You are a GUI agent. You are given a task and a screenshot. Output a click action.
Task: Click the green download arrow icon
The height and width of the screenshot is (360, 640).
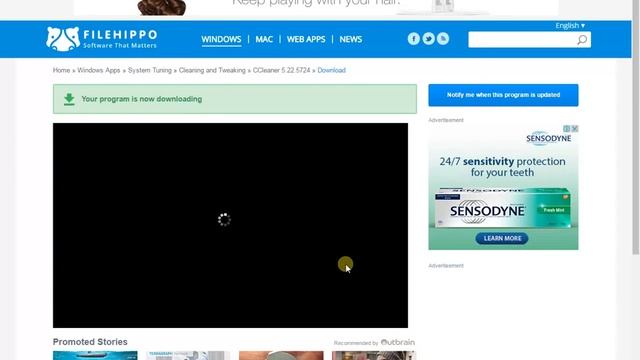click(x=69, y=99)
